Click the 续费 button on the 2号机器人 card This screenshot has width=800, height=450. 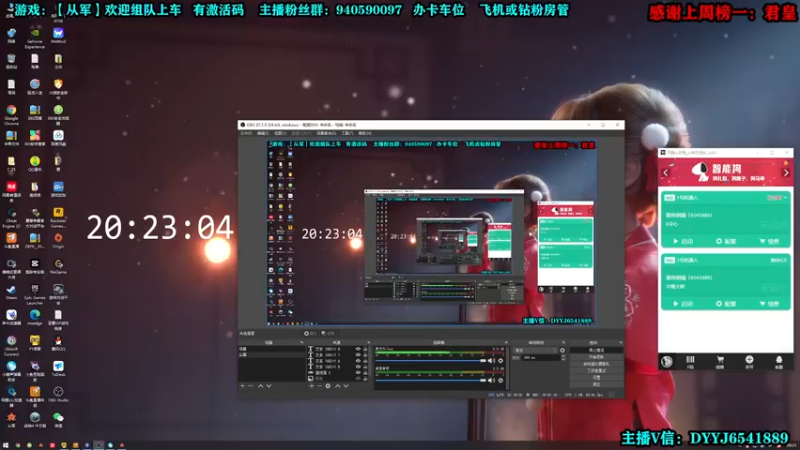pyautogui.click(x=769, y=304)
